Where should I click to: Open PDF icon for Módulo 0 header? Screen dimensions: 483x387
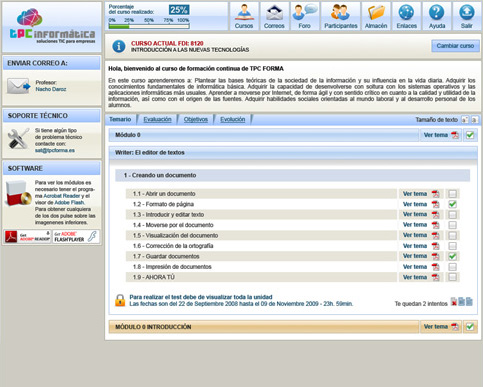coord(455,135)
